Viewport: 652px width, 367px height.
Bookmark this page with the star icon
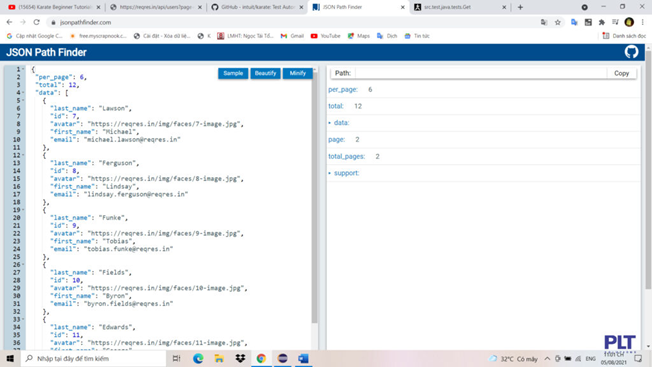[x=558, y=22]
